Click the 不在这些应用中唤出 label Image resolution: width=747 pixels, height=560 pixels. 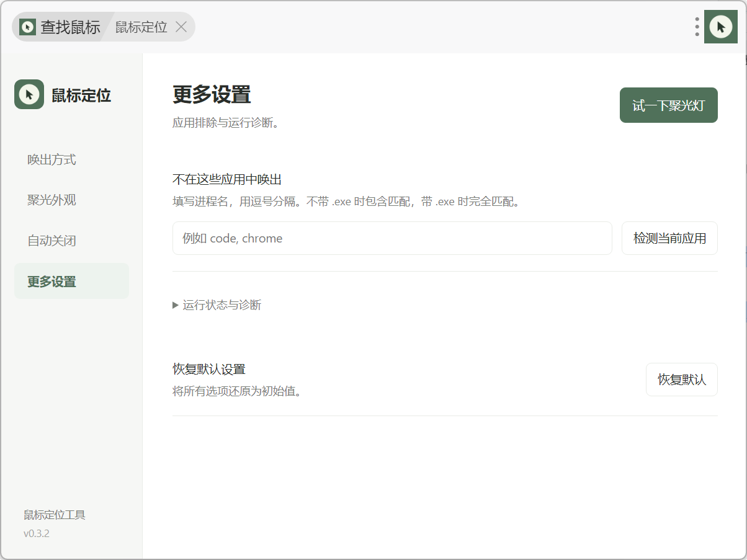coord(227,180)
